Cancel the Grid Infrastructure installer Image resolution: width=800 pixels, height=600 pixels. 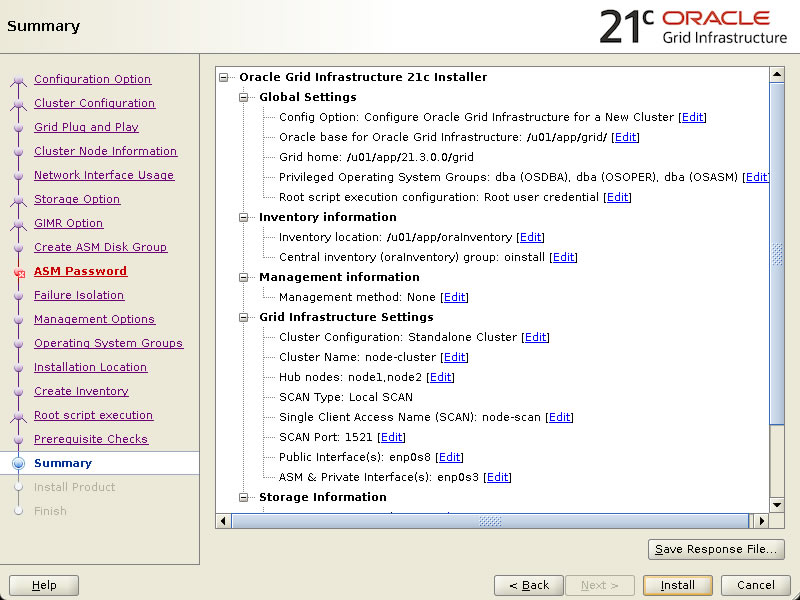(x=756, y=585)
